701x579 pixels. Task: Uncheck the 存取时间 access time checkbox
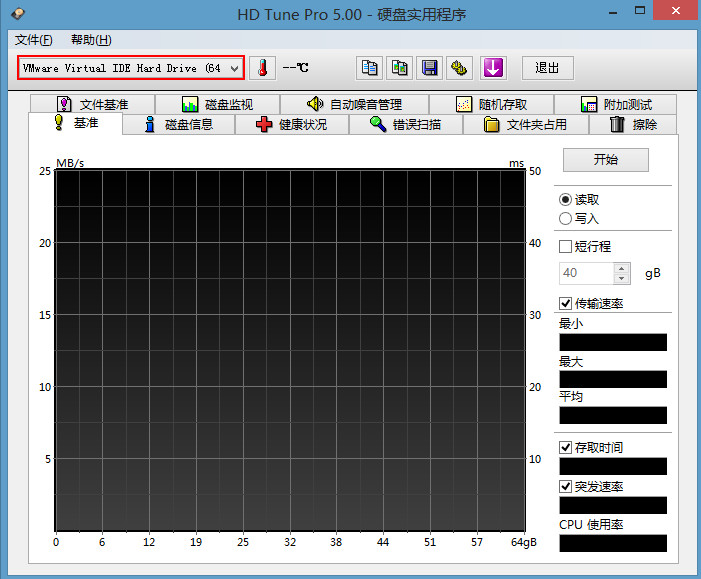pos(566,447)
